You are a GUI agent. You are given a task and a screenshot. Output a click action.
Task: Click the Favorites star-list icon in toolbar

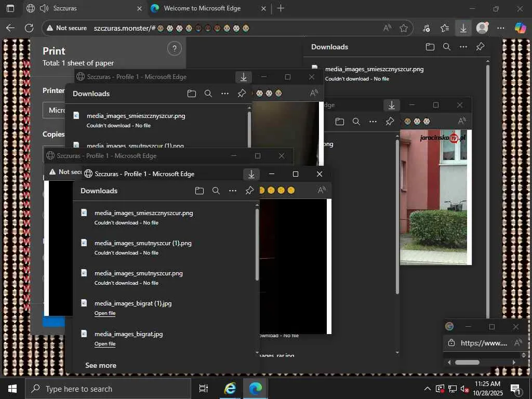(445, 28)
